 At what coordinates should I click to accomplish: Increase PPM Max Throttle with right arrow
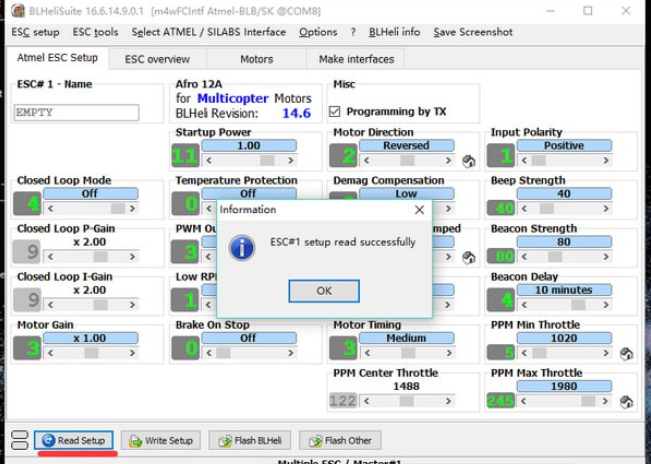605,401
